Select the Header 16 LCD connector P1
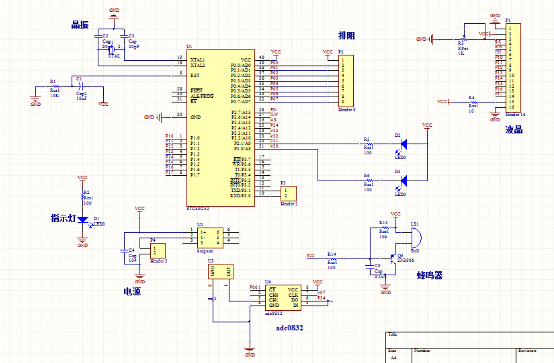This screenshot has height=363, width=554. point(513,68)
